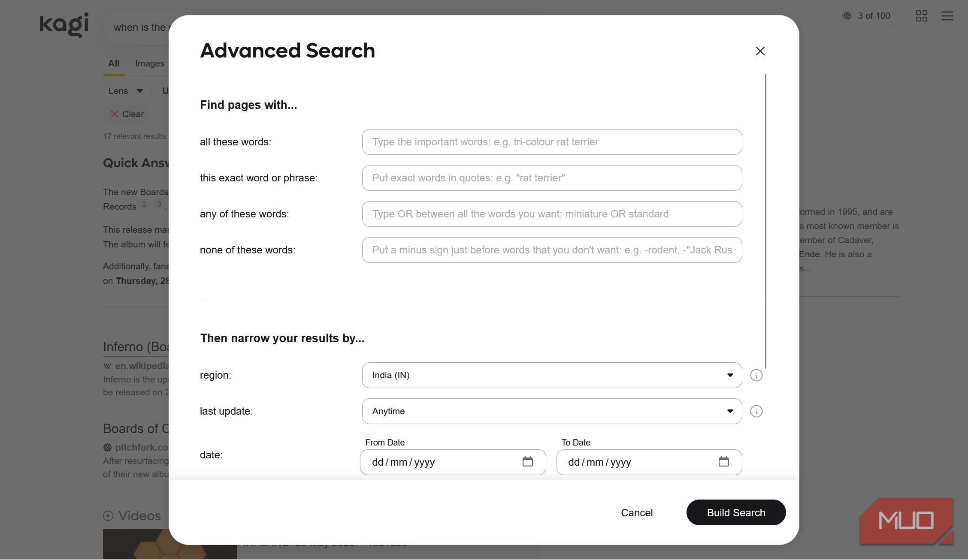
Task: Click citation number 3 in Quick Answer
Action: (x=159, y=204)
